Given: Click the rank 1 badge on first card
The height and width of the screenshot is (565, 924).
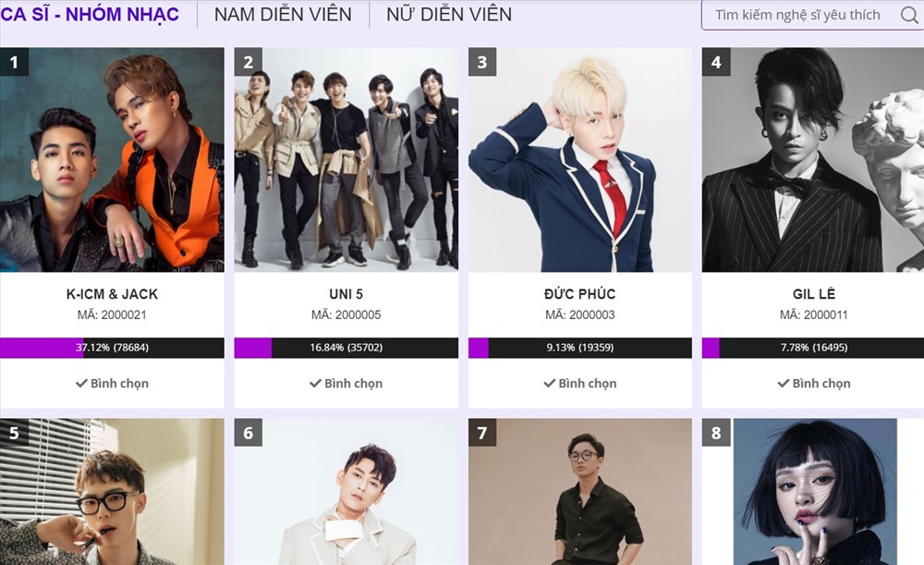Looking at the screenshot, I should pyautogui.click(x=14, y=62).
